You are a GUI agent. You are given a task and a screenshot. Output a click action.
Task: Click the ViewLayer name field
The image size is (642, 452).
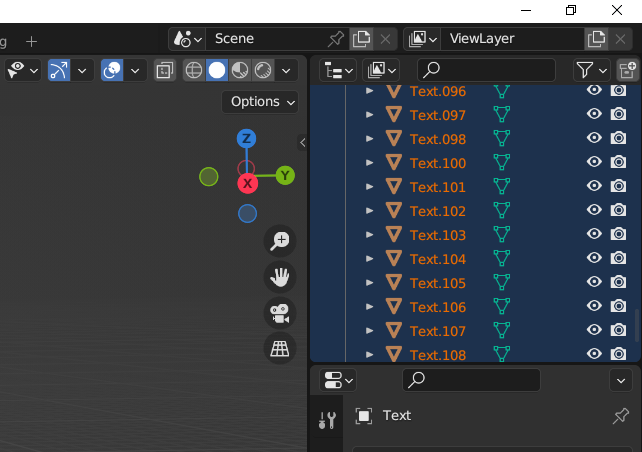pos(512,39)
